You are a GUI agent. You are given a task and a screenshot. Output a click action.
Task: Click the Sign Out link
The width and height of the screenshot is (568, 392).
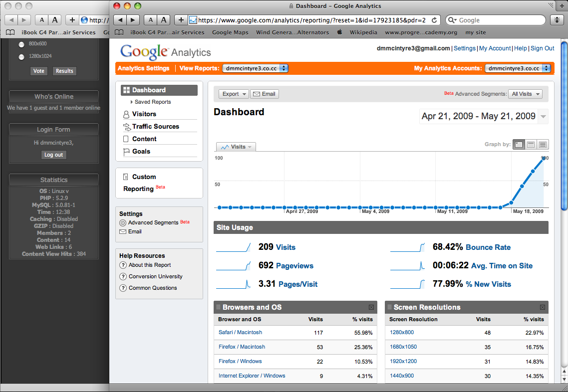(x=542, y=48)
